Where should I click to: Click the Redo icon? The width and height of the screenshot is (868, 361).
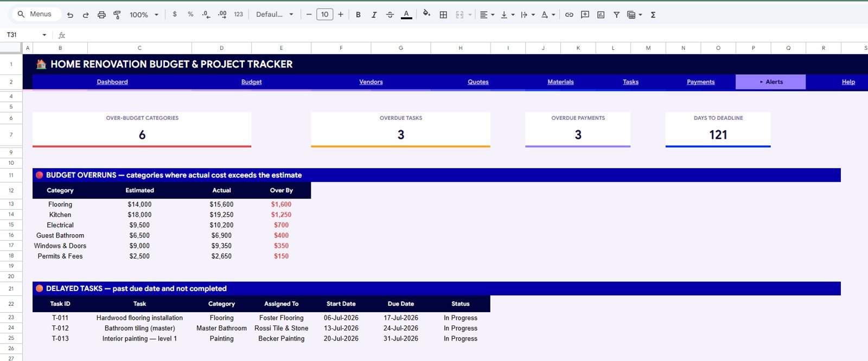(x=86, y=15)
